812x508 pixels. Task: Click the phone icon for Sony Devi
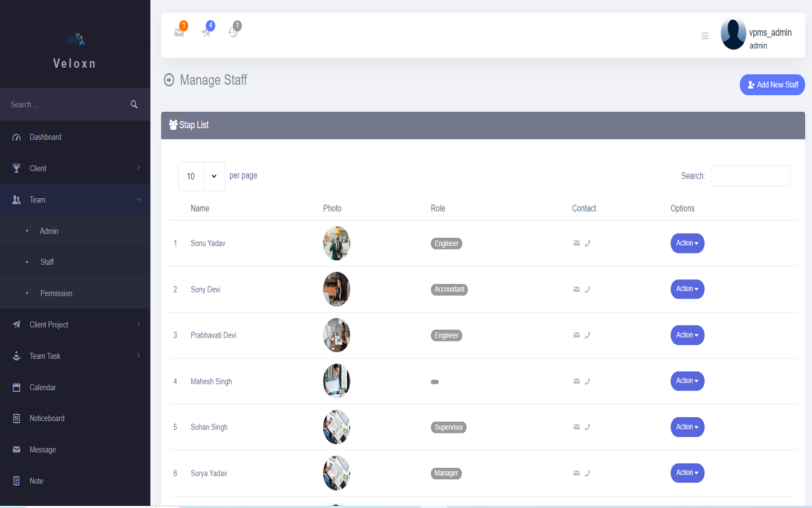point(588,289)
